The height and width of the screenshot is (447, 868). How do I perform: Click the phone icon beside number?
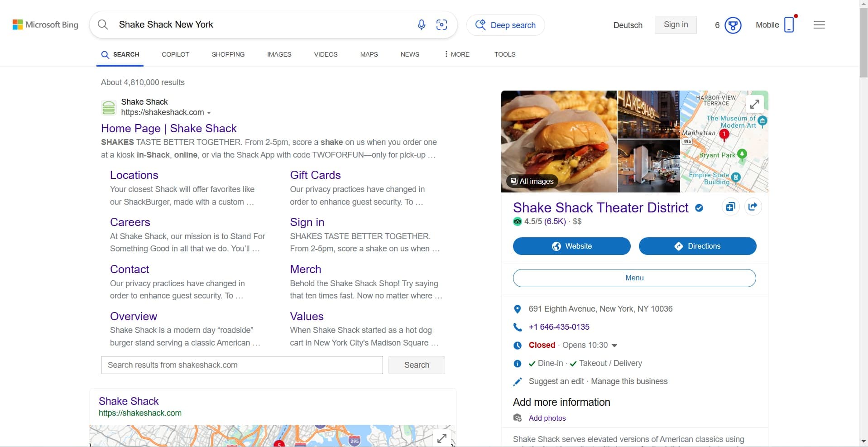tap(518, 327)
